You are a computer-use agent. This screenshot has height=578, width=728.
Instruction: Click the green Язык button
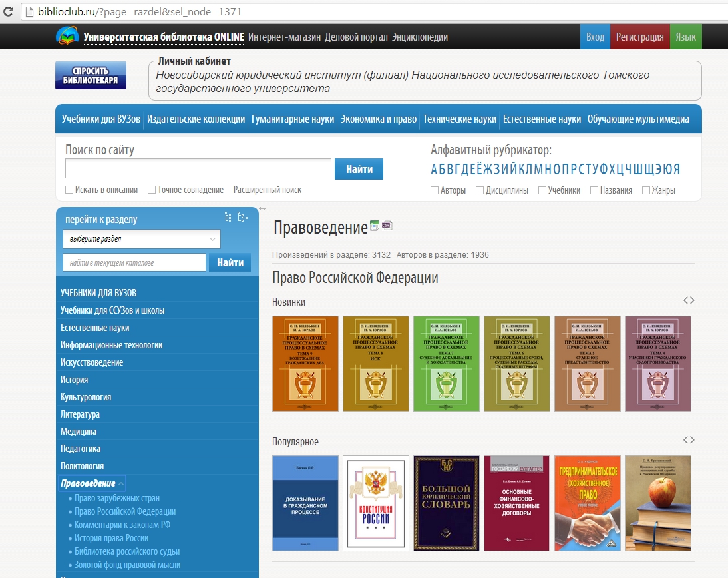(x=685, y=37)
